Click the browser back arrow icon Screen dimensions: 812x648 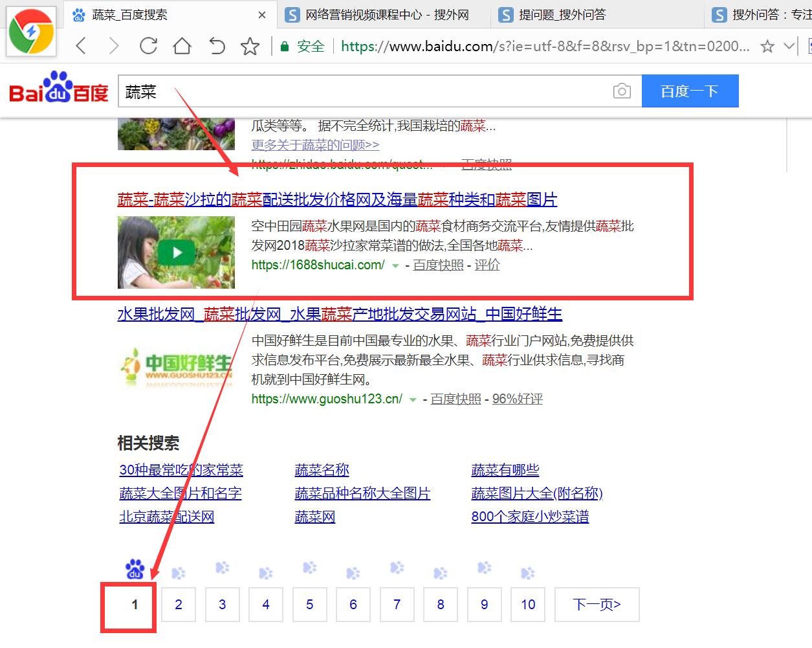pos(80,46)
